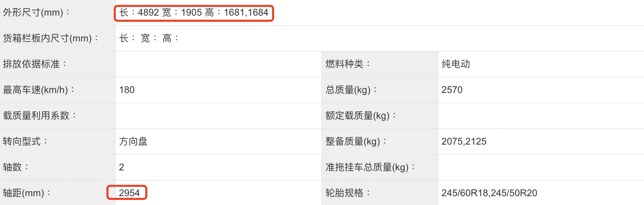Click the 排放依据标准 label cell
Image resolution: width=644 pixels, height=205 pixels.
click(x=35, y=64)
